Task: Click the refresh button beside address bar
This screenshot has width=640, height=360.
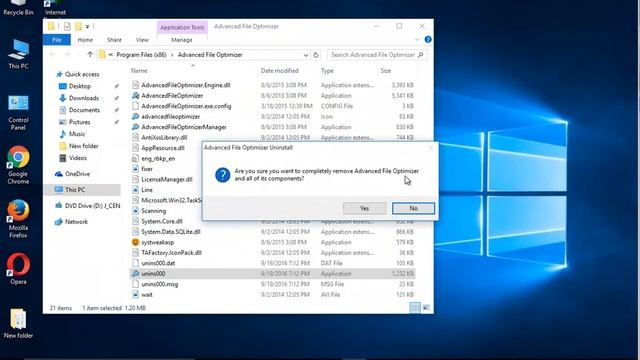Action: click(316, 55)
